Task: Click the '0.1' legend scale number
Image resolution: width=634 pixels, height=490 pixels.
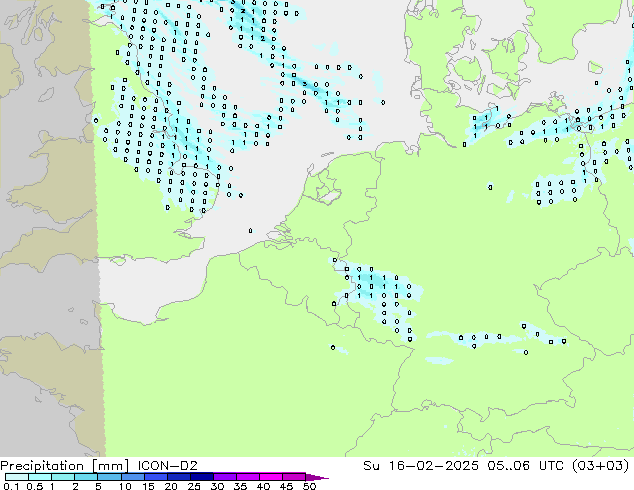Action: click(x=11, y=486)
